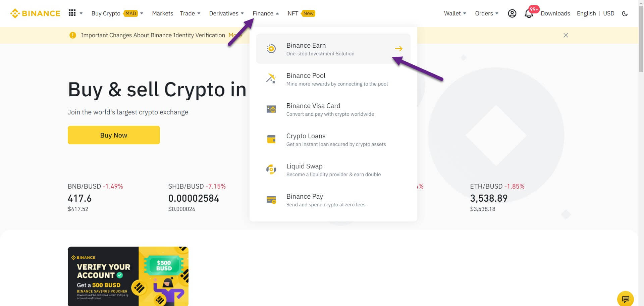Click the banner warning exclamation icon
644x306 pixels.
pos(72,35)
